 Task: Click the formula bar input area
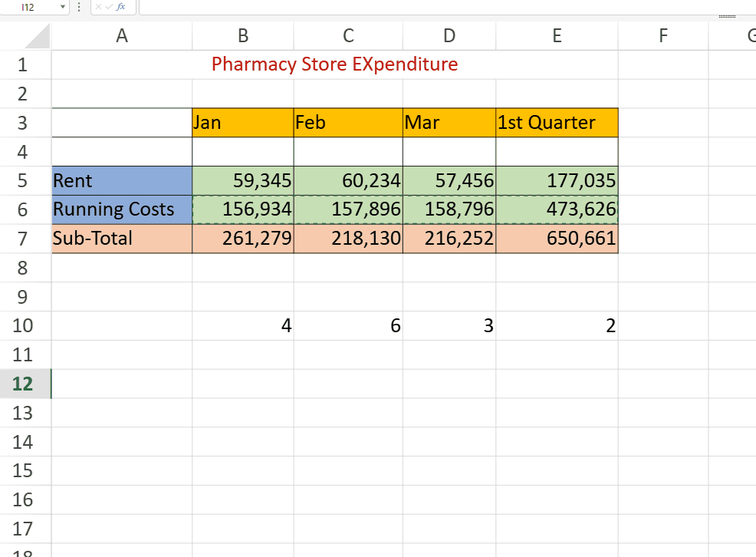click(448, 7)
